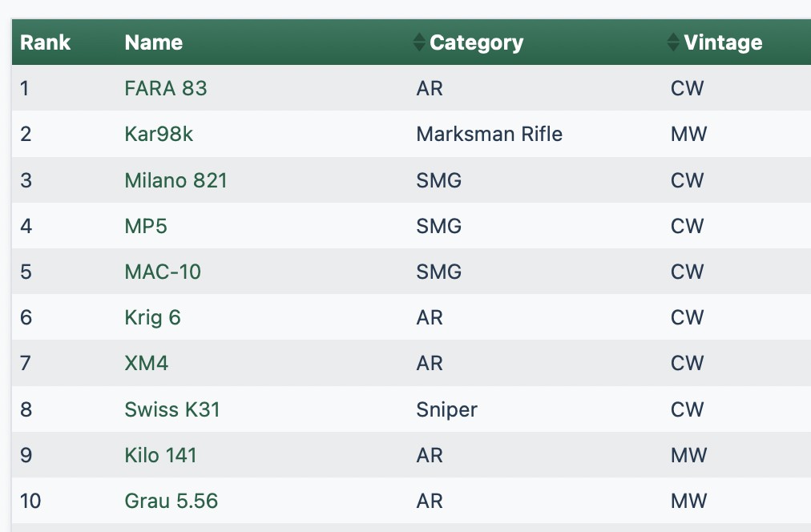Image resolution: width=811 pixels, height=532 pixels.
Task: Sort table by Category column header
Action: (476, 42)
